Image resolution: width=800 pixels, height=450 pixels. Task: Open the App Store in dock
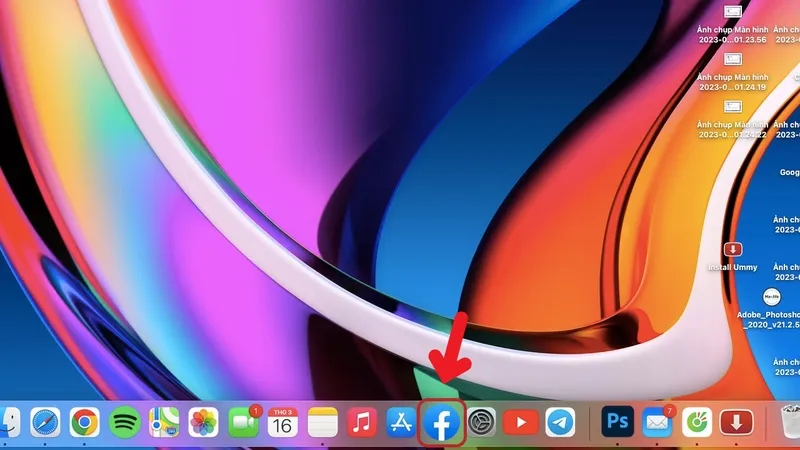pyautogui.click(x=401, y=423)
